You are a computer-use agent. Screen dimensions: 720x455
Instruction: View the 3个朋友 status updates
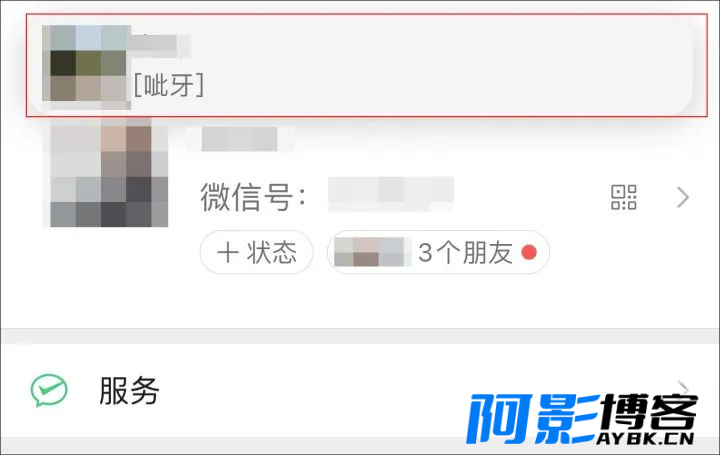(x=438, y=253)
